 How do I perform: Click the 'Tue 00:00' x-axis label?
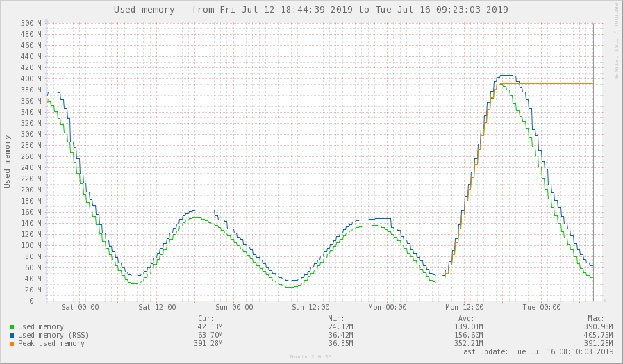pos(541,307)
